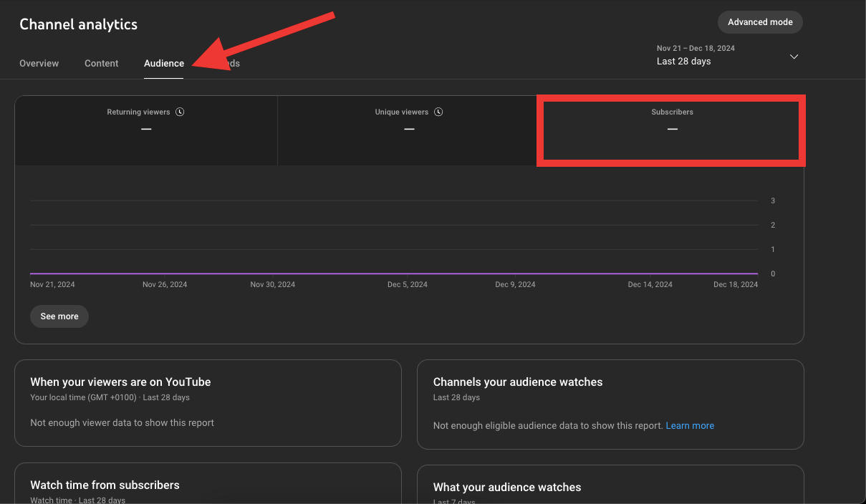
Task: Open the Learn more link
Action: 689,425
